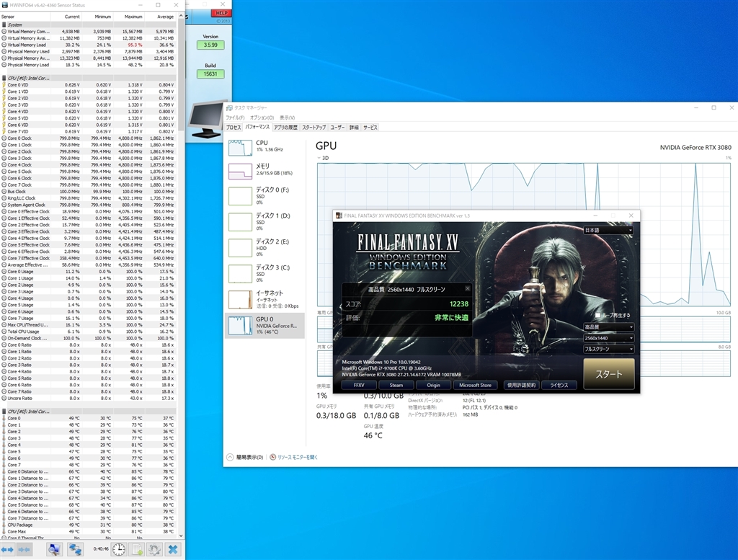Close the benchmark score result panel
Viewport: 738px width, 560px height.
[467, 288]
